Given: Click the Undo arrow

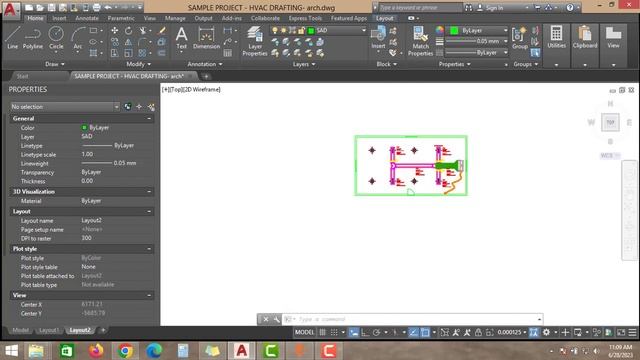Looking at the screenshot, I should (x=108, y=7).
